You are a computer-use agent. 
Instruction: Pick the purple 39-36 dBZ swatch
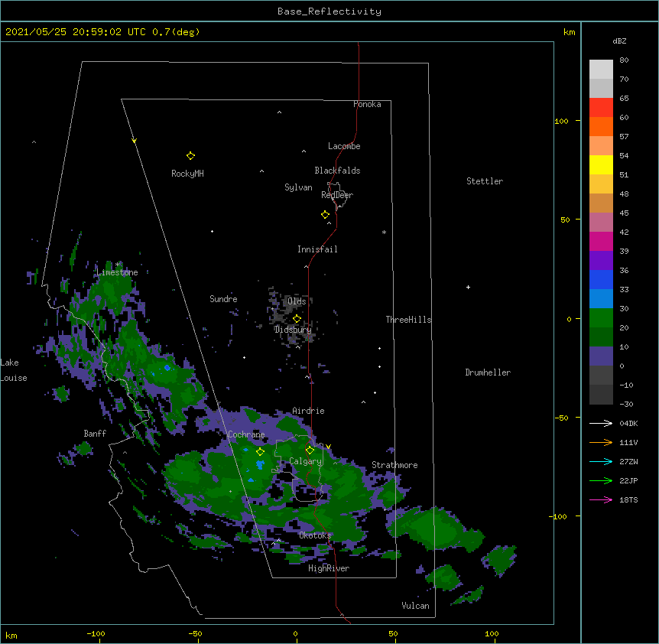click(x=601, y=260)
